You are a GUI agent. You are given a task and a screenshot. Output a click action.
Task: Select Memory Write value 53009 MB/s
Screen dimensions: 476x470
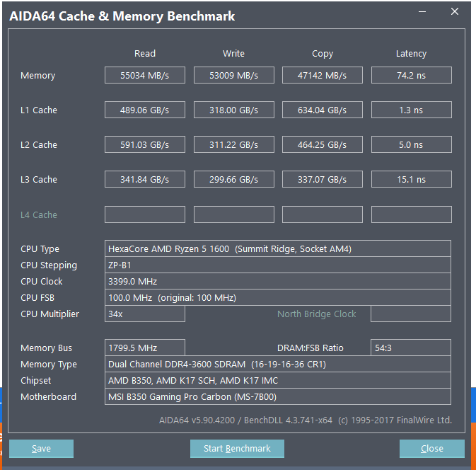pos(233,75)
